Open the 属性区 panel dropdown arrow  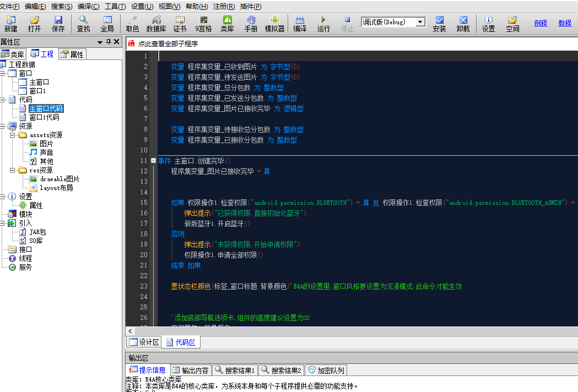(x=100, y=42)
